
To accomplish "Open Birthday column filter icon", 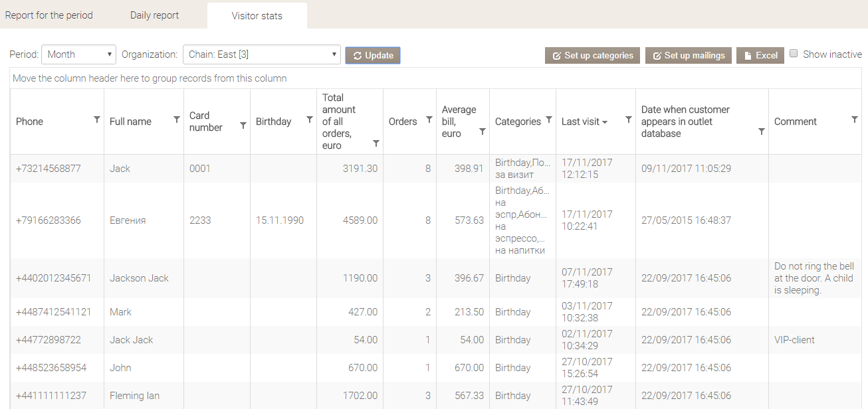I will coord(310,120).
